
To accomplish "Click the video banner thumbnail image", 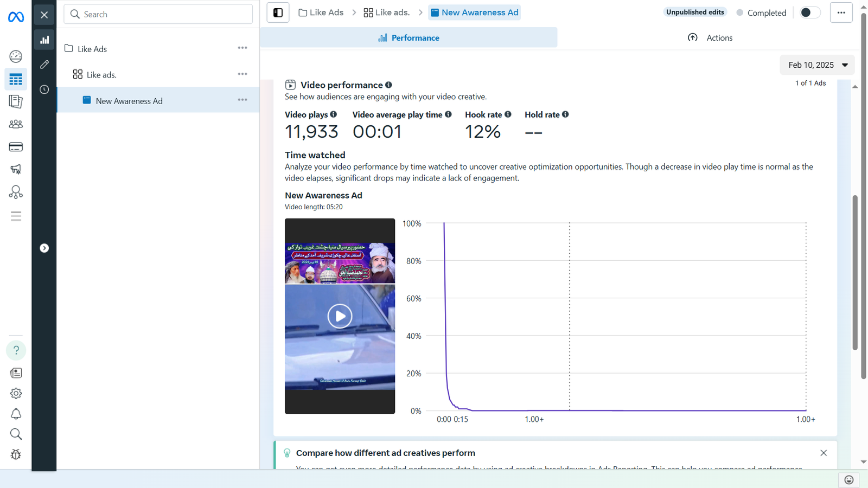I will pos(340,263).
